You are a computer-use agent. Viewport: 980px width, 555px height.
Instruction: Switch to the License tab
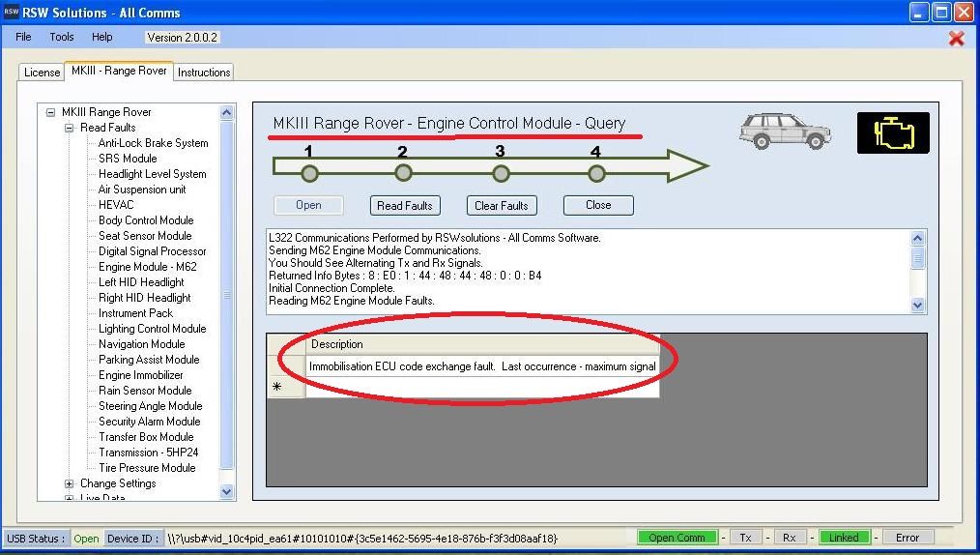(x=42, y=73)
